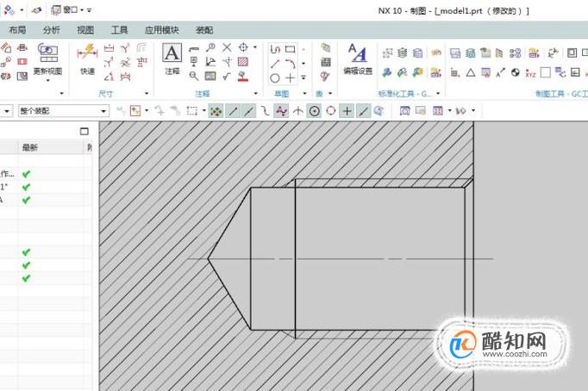This screenshot has width=588, height=391.
Task: Choose the area fill hatch icon
Action: (x=243, y=62)
